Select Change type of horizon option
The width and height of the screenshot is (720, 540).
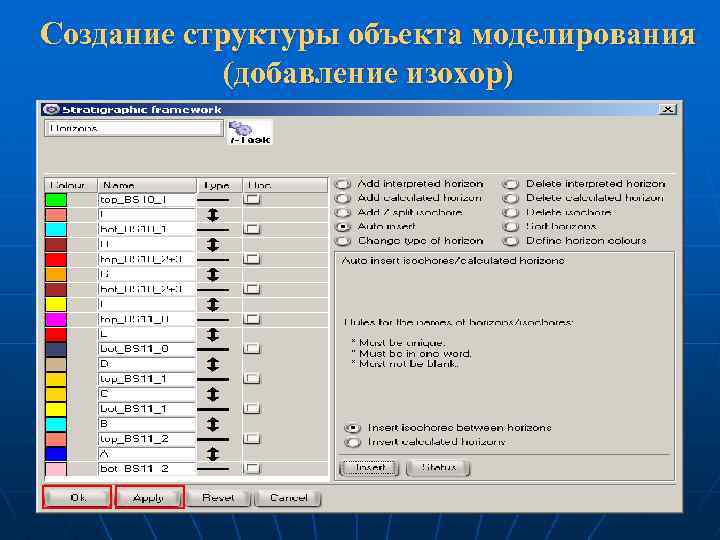(x=342, y=241)
